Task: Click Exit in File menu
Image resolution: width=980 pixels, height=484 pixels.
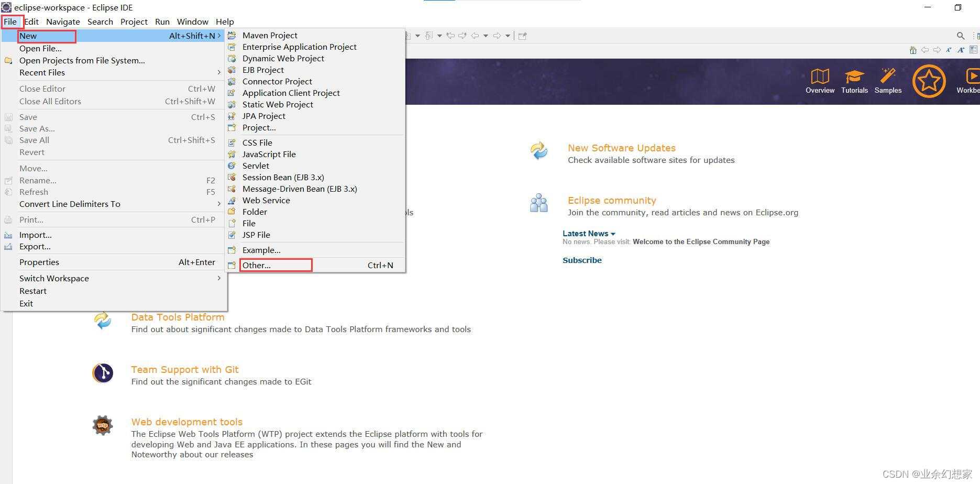Action: point(114,303)
